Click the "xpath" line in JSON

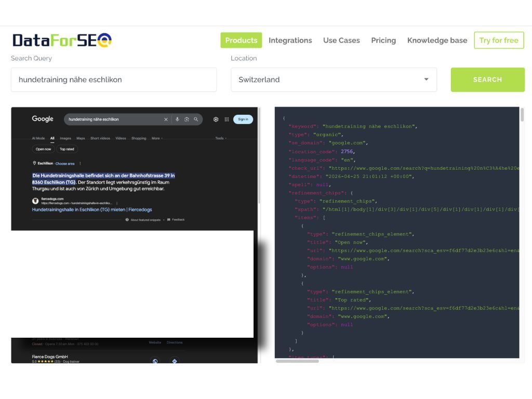[407, 209]
